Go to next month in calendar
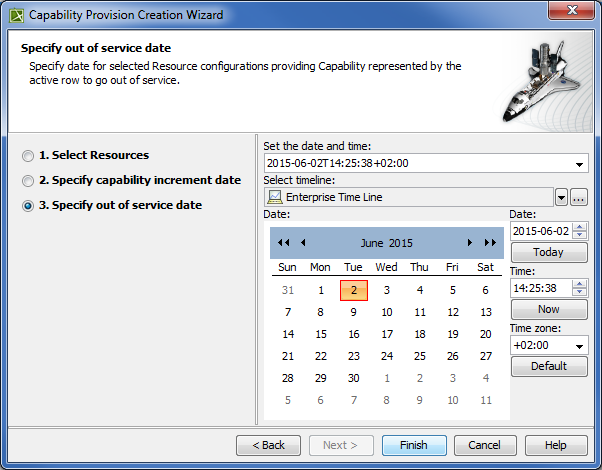 click(470, 243)
